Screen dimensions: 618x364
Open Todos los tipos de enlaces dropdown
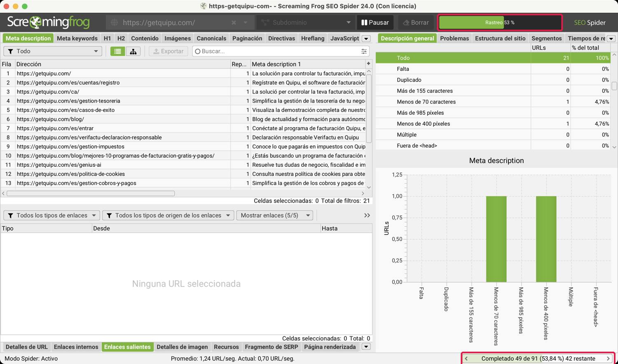51,215
